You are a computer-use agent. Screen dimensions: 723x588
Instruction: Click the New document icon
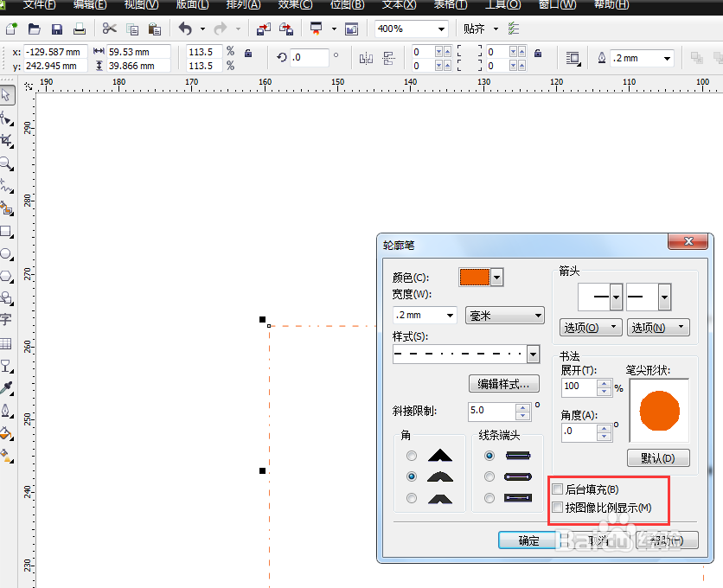click(x=11, y=29)
